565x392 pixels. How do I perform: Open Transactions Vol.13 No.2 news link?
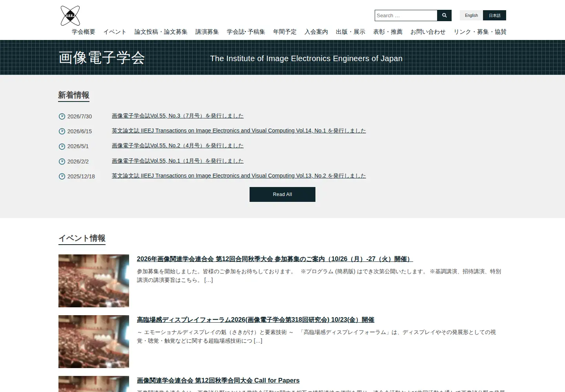[239, 176]
